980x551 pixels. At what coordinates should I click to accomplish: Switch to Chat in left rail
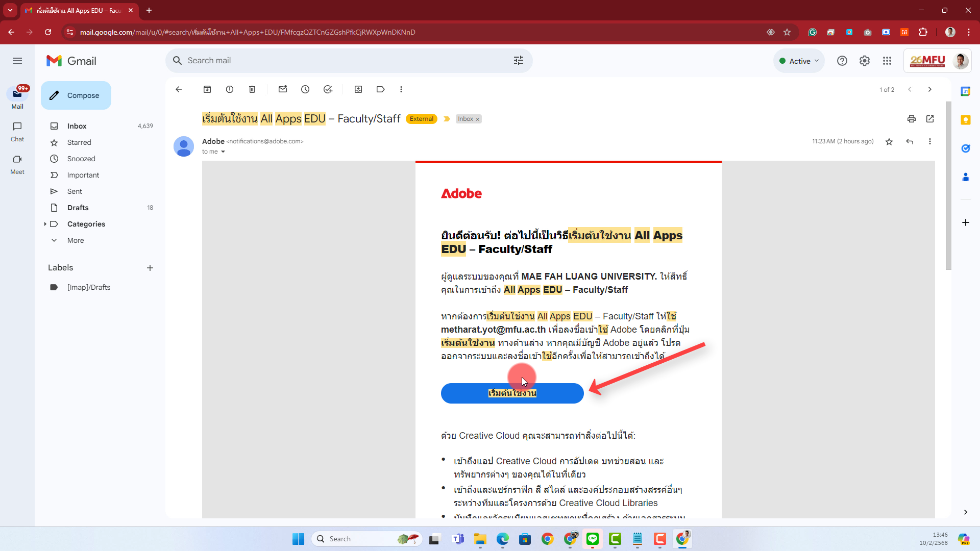click(17, 132)
